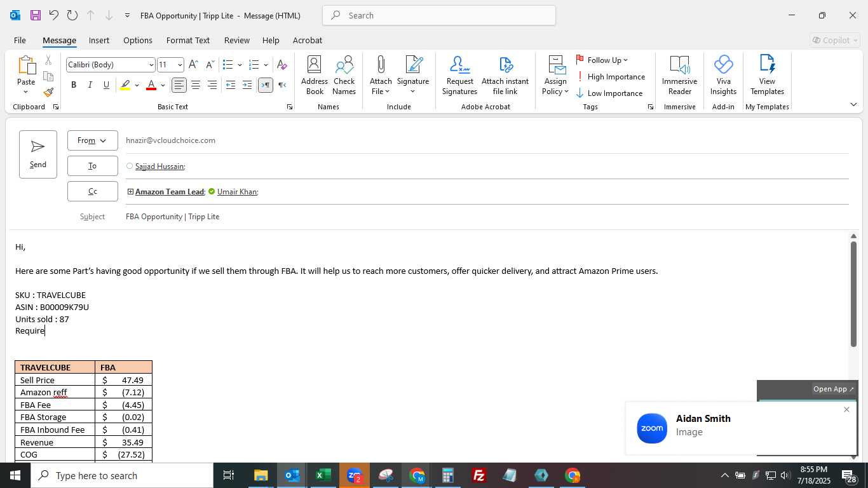Apply red font color
868x488 pixels.
[x=151, y=85]
